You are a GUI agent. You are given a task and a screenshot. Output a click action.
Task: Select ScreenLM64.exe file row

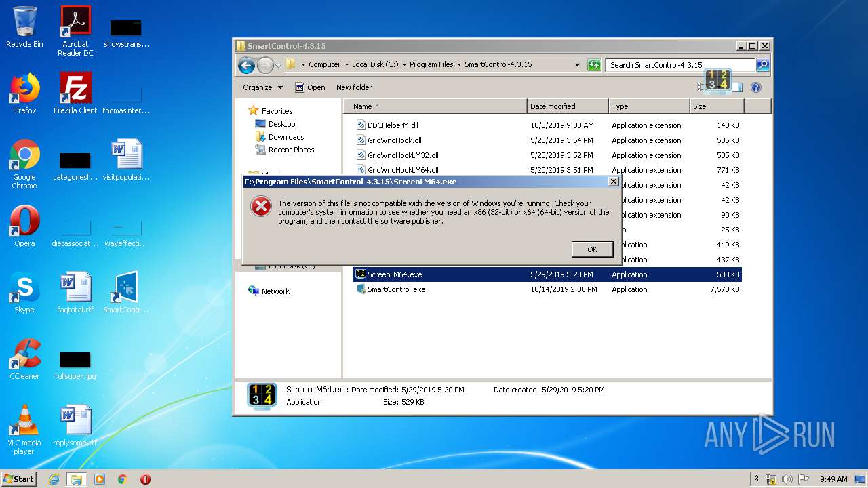coord(547,274)
